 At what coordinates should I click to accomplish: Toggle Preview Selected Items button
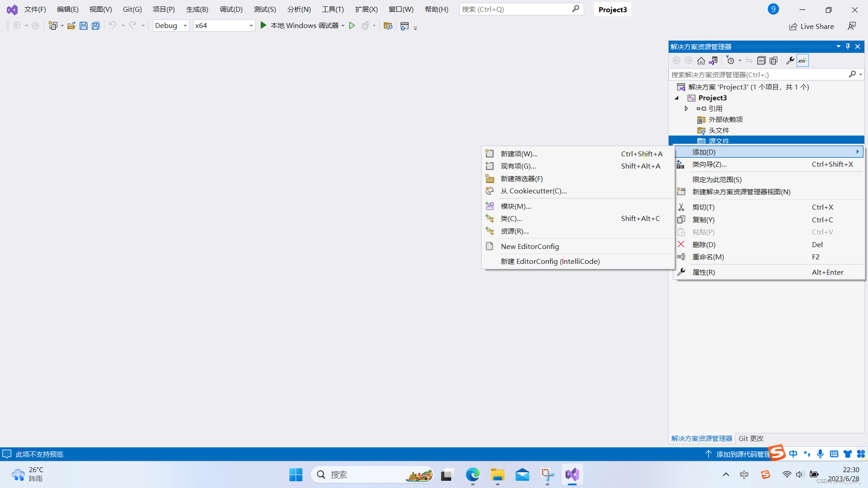802,61
